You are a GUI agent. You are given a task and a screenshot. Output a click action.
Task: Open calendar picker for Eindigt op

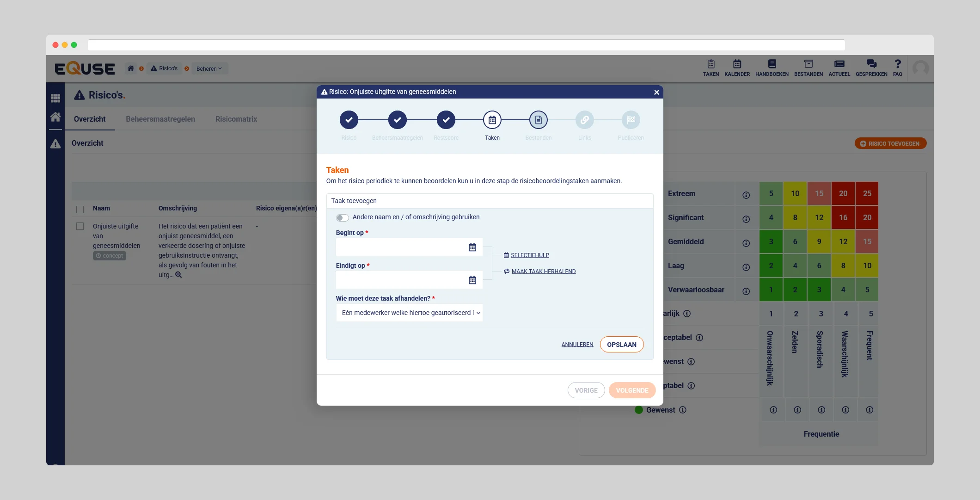[472, 280]
